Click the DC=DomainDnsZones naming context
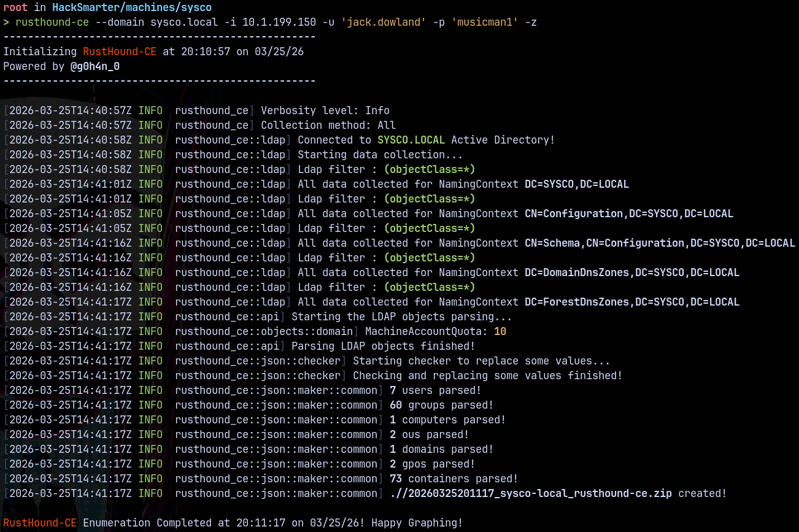Image resolution: width=799 pixels, height=532 pixels. pyautogui.click(x=631, y=272)
